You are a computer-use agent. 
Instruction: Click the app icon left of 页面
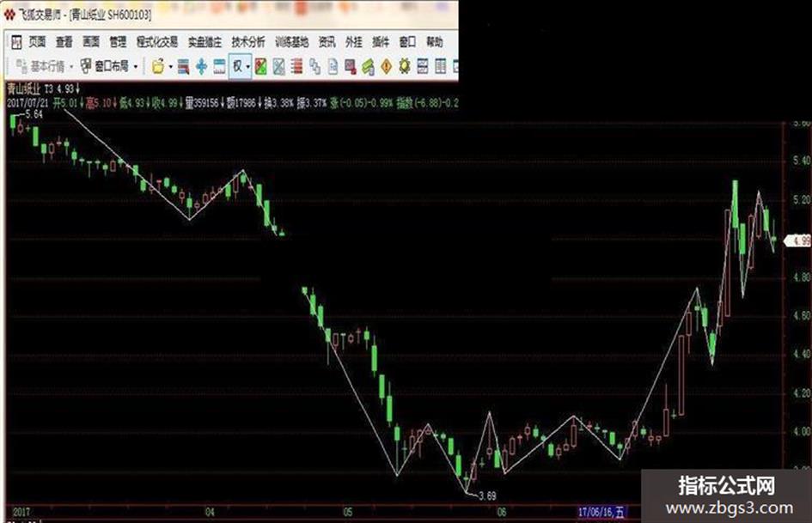click(16, 42)
